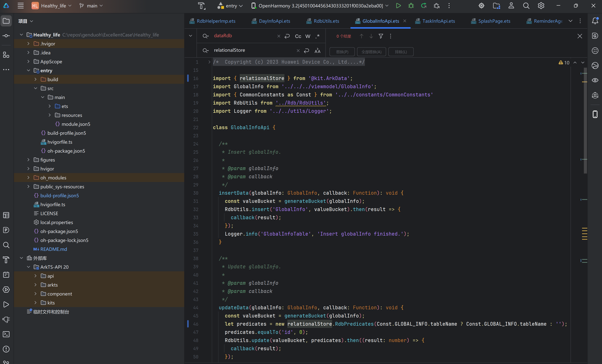Image resolution: width=602 pixels, height=364 pixels.
Task: Open the entry module configuration dropdown
Action: [x=230, y=6]
